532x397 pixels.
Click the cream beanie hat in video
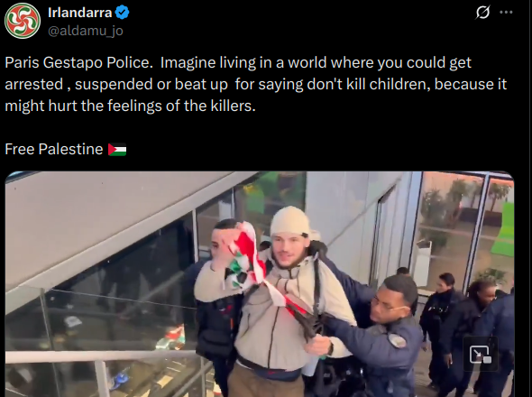click(291, 222)
